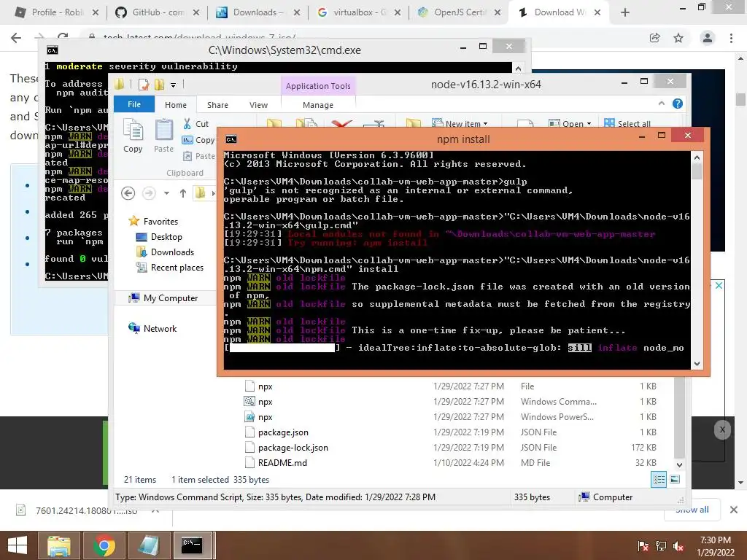747x560 pixels.
Task: Switch to Large icons view in Explorer
Action: click(x=675, y=480)
